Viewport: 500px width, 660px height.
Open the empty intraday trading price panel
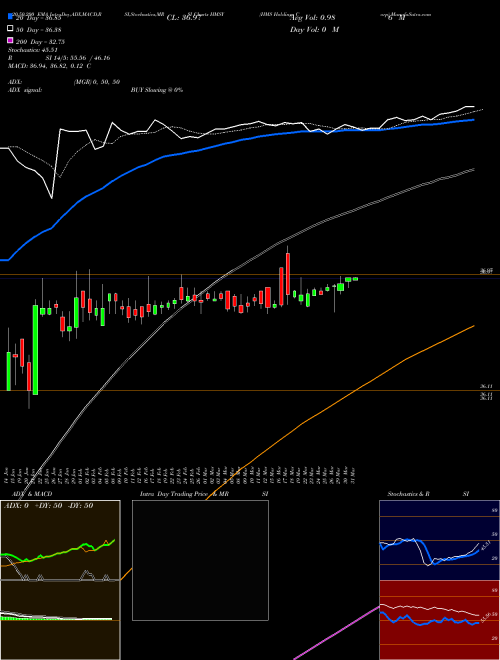pyautogui.click(x=200, y=560)
